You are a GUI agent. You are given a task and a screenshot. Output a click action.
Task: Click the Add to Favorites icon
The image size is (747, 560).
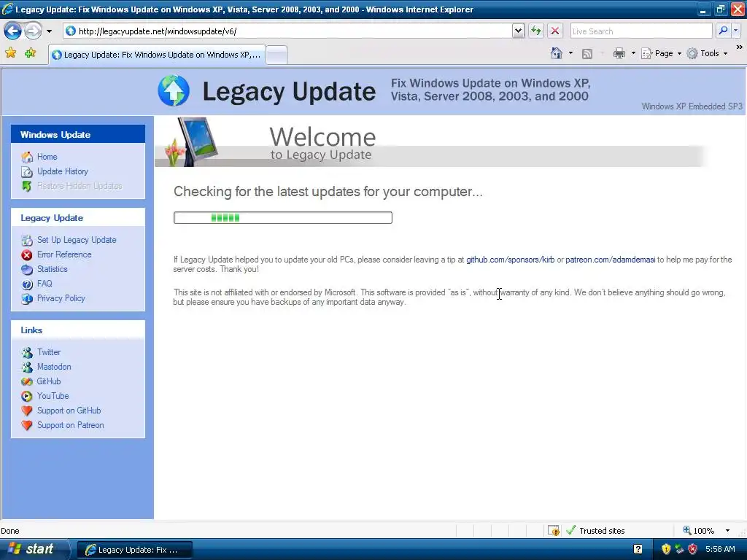click(30, 52)
